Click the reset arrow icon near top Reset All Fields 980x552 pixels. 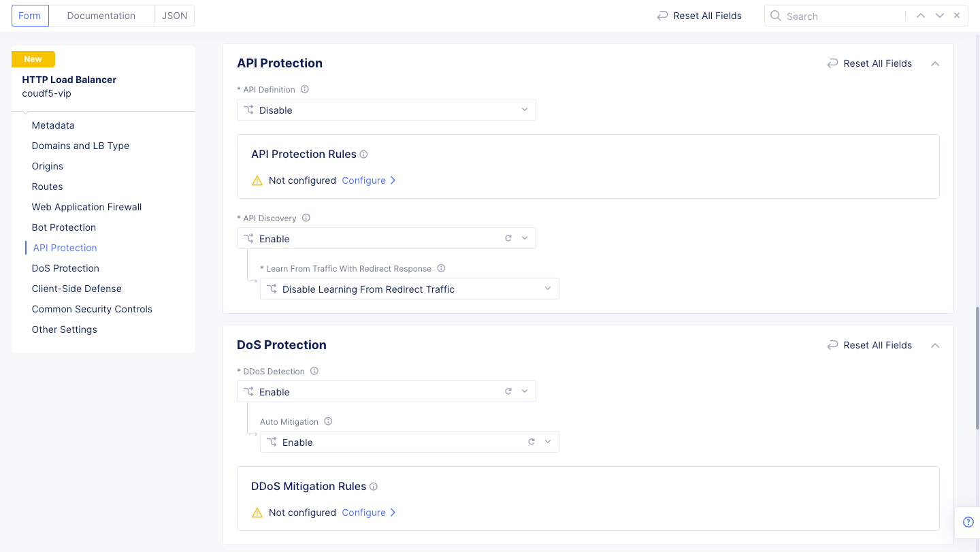click(662, 15)
